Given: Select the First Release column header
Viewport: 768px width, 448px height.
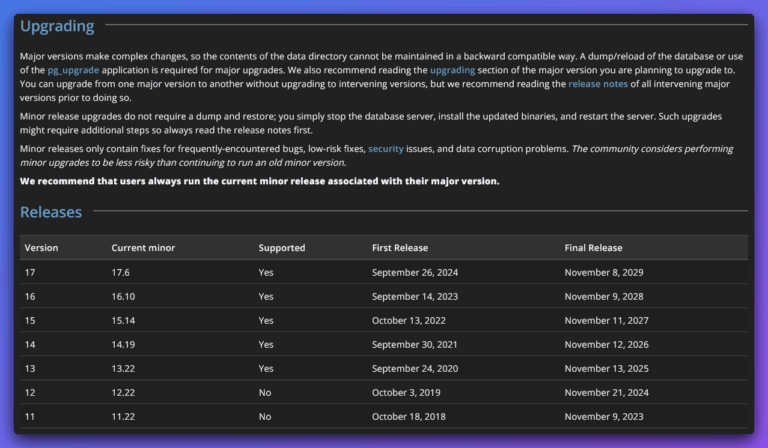Looking at the screenshot, I should click(x=400, y=248).
